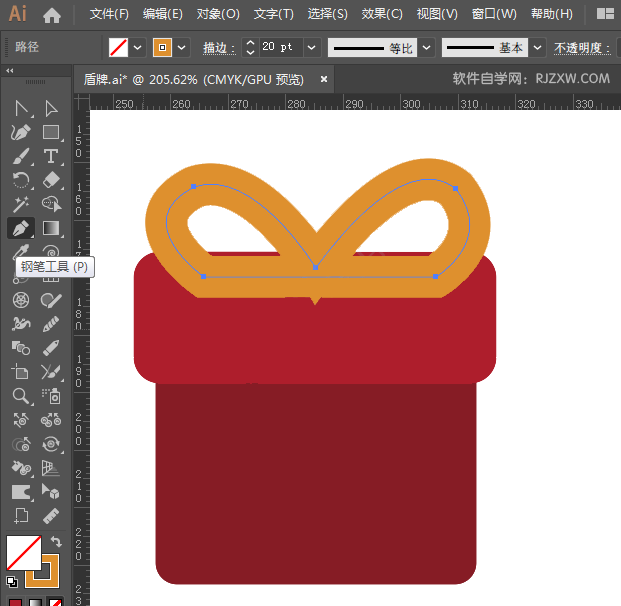Screen dimensions: 621x606
Task: Switch to the 盾牌.ai document tab
Action: click(193, 80)
